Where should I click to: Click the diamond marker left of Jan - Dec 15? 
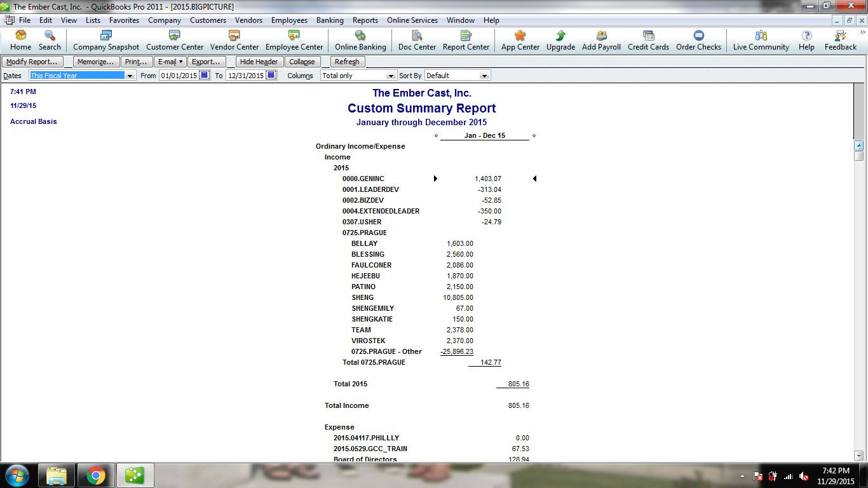click(x=436, y=135)
